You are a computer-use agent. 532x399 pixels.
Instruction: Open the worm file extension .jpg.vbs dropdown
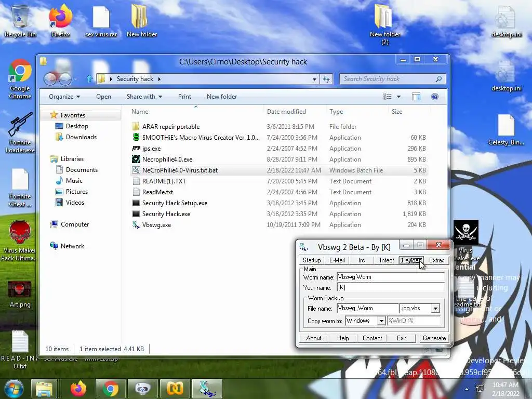[x=435, y=309]
